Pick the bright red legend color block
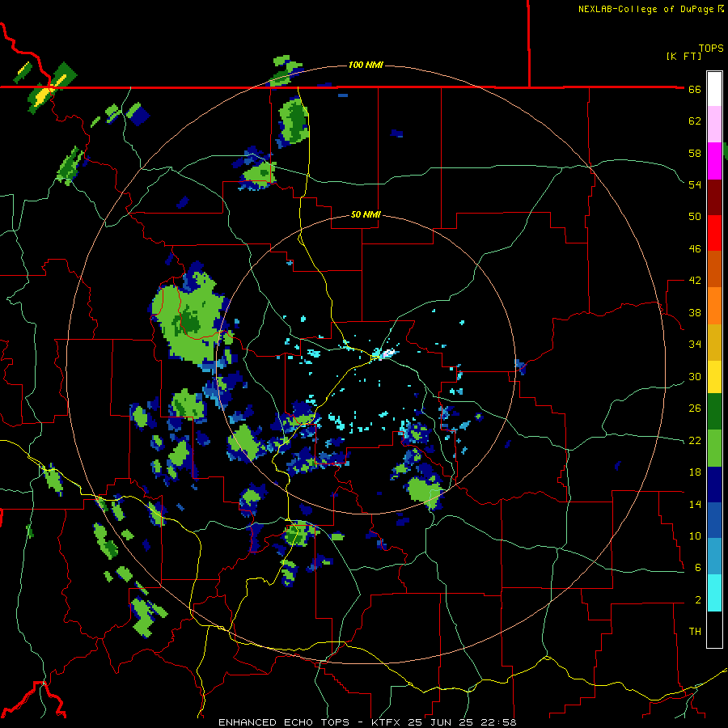This screenshot has width=728, height=728. (714, 233)
